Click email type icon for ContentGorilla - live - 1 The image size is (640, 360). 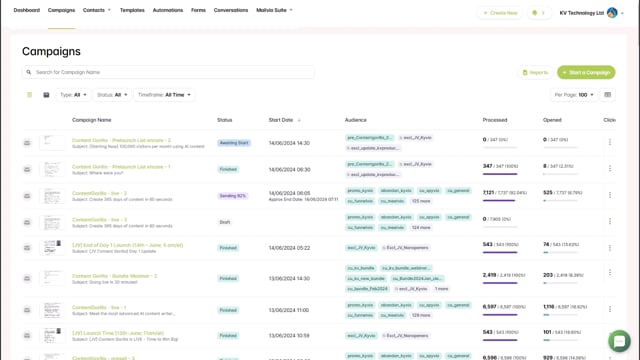(x=27, y=310)
